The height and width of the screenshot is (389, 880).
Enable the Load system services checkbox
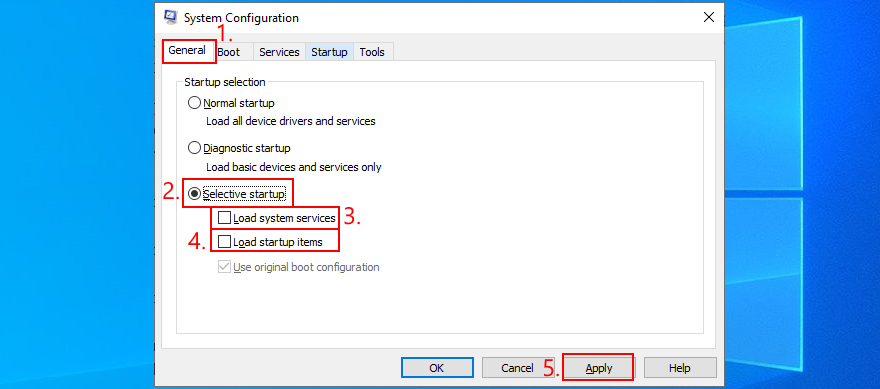point(224,217)
